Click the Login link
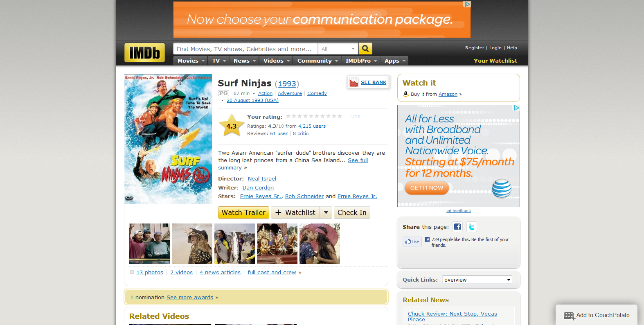 click(x=495, y=48)
